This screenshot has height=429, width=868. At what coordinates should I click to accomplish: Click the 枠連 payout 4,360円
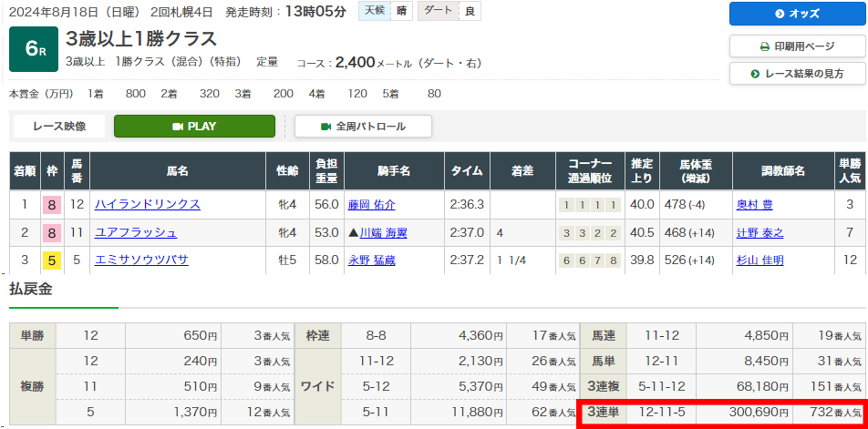click(x=481, y=335)
